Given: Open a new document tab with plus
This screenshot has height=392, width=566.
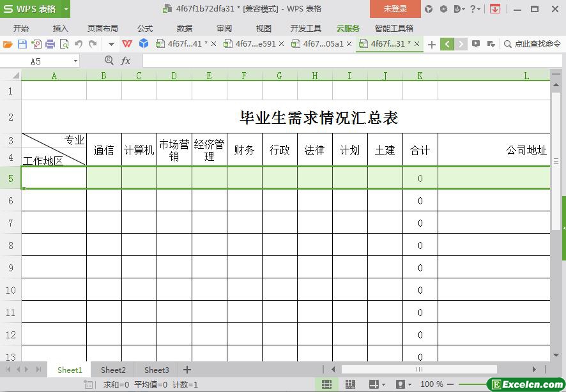Looking at the screenshot, I should [x=432, y=44].
